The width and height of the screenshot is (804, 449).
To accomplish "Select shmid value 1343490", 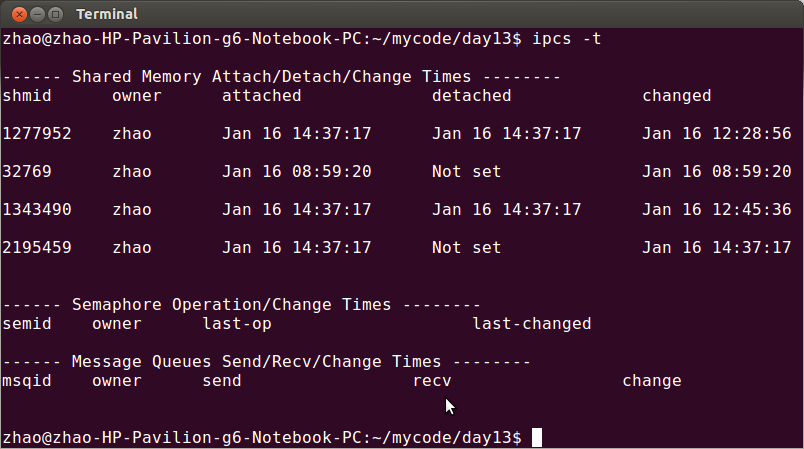I will [36, 210].
